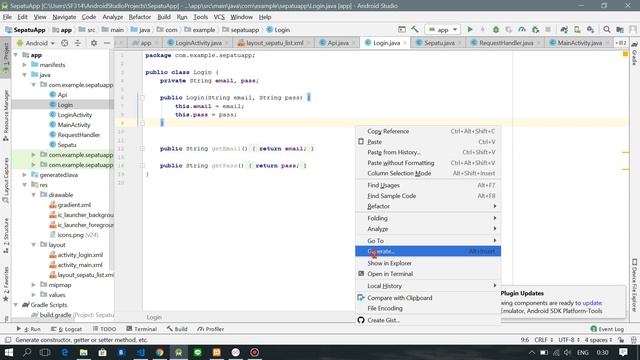The image size is (640, 360).
Task: Collapse the java folder
Action: point(25,75)
